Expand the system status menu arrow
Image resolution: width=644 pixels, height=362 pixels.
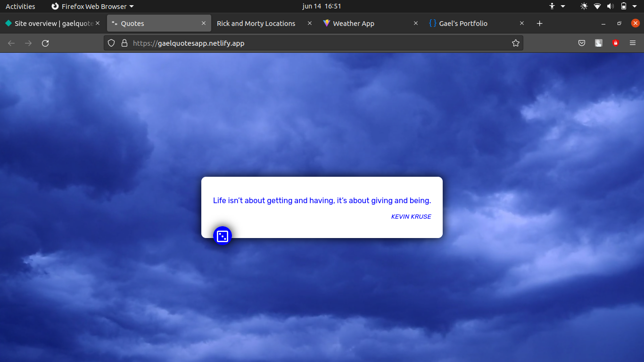click(x=636, y=7)
